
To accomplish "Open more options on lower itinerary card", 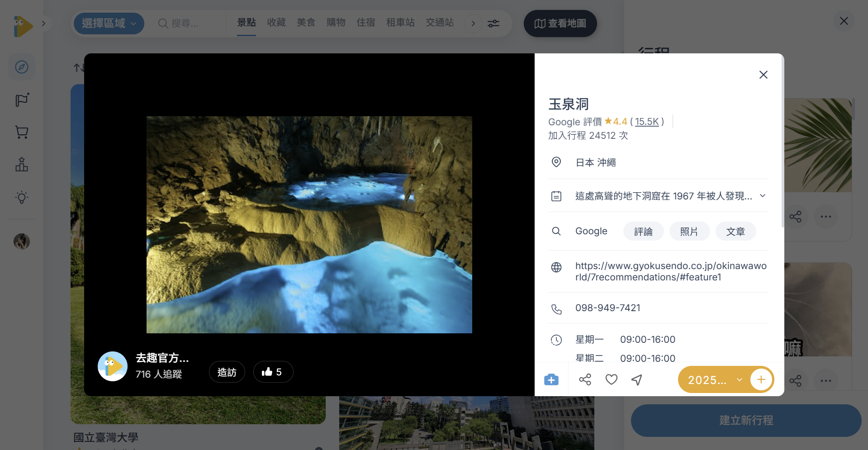I will tap(826, 381).
